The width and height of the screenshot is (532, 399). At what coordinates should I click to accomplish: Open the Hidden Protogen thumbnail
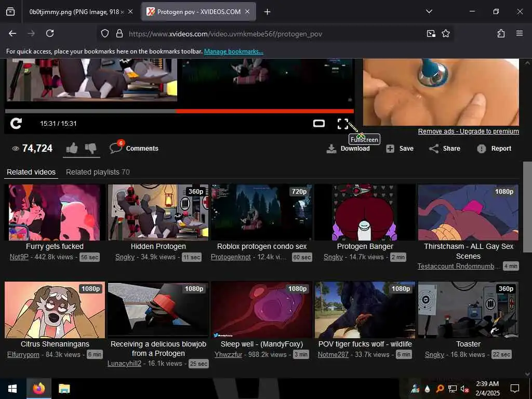[158, 212]
